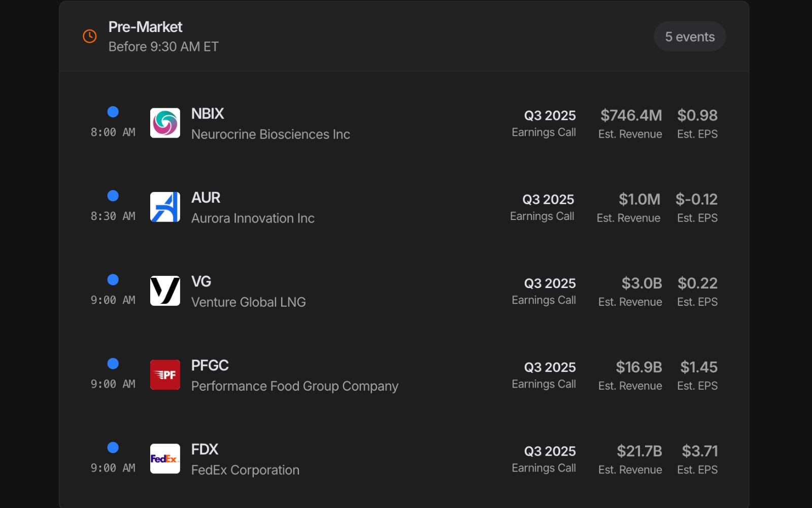The height and width of the screenshot is (508, 812).
Task: Click $-0.12 estimated EPS for AUR
Action: pyautogui.click(x=696, y=199)
